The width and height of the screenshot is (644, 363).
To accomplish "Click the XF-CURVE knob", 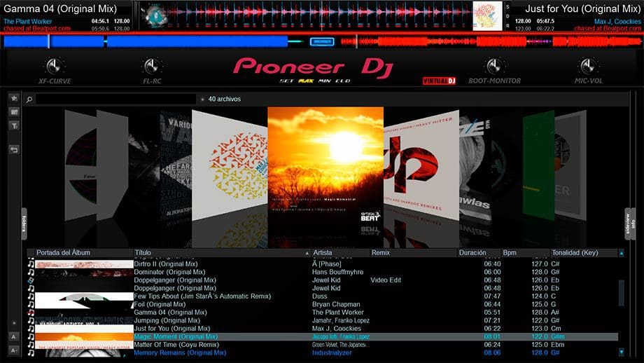I will point(54,66).
